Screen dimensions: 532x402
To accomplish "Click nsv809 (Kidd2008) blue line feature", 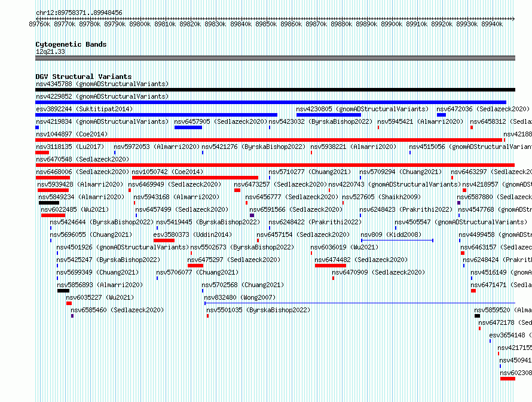I will [397, 240].
